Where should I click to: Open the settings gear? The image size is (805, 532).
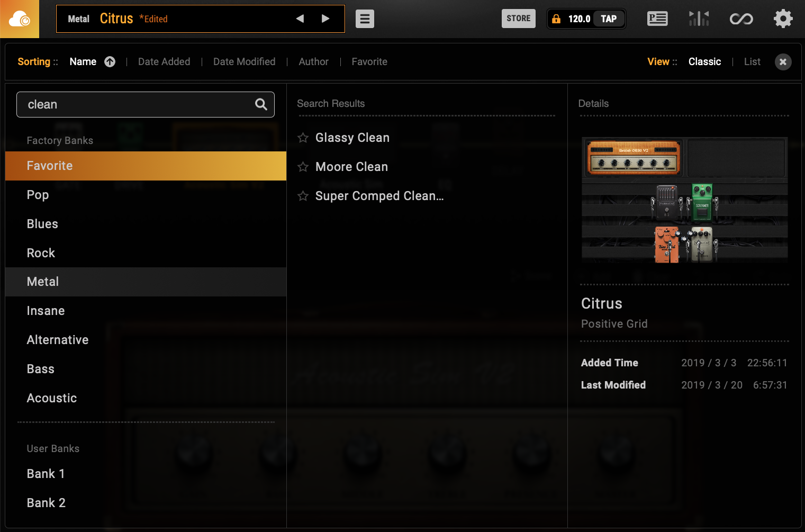783,19
